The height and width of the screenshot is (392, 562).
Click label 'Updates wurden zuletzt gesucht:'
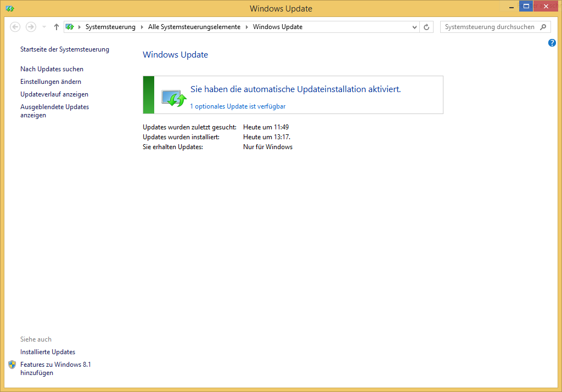click(x=189, y=127)
